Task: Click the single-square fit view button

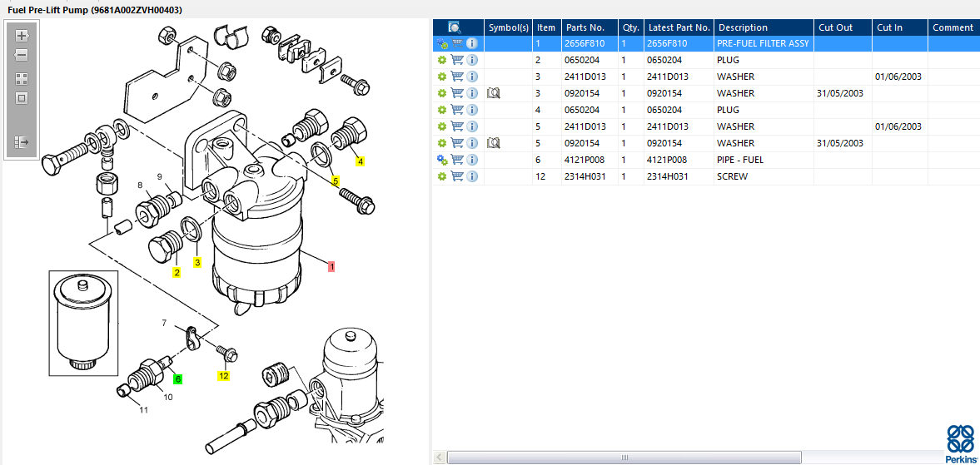Action: [22, 98]
